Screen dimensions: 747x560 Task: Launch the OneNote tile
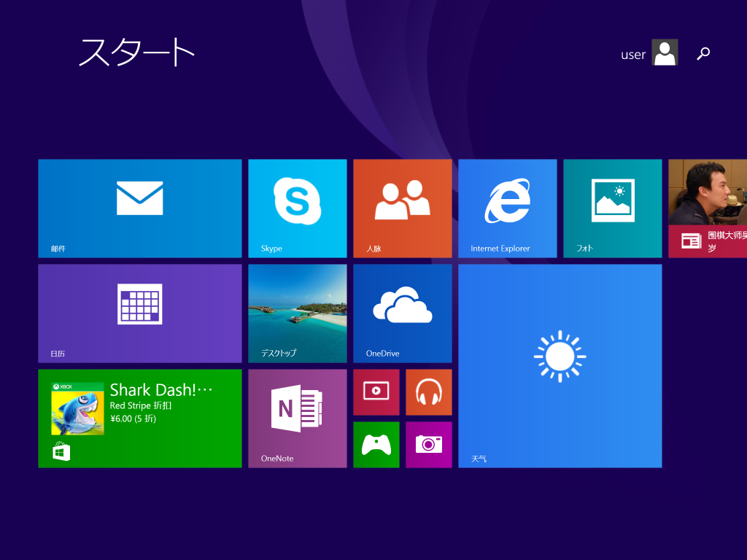(x=298, y=418)
